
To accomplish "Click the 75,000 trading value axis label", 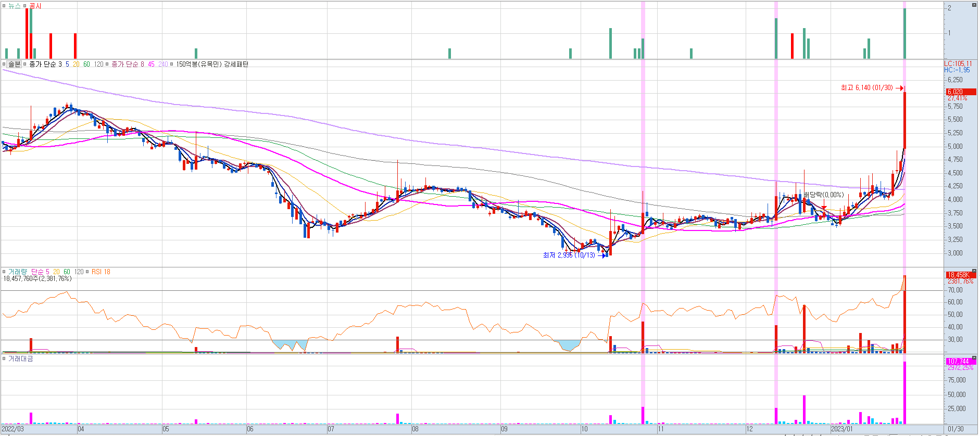I will [957, 380].
